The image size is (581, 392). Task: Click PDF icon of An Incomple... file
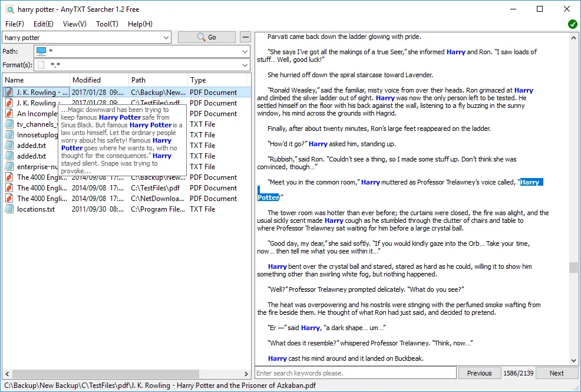pos(9,113)
